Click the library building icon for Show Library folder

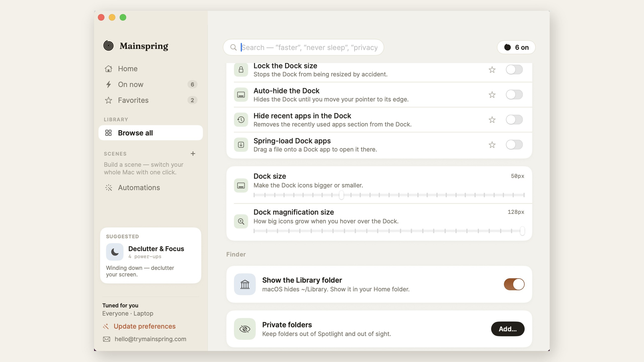[245, 285]
